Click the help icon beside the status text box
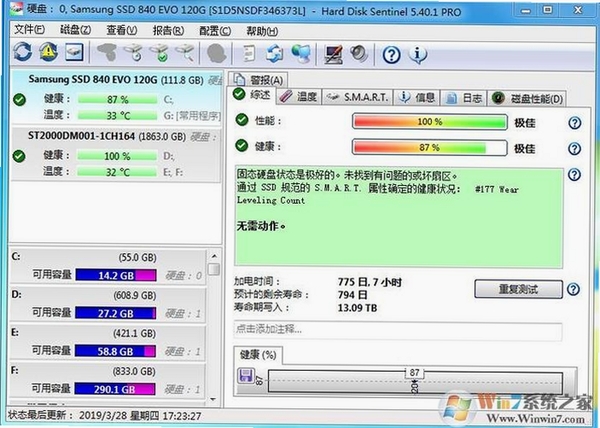The height and width of the screenshot is (428, 600). tap(574, 174)
